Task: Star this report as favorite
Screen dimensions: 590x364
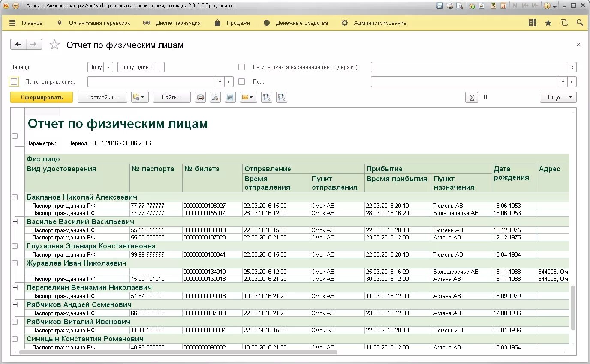Action: tap(54, 45)
